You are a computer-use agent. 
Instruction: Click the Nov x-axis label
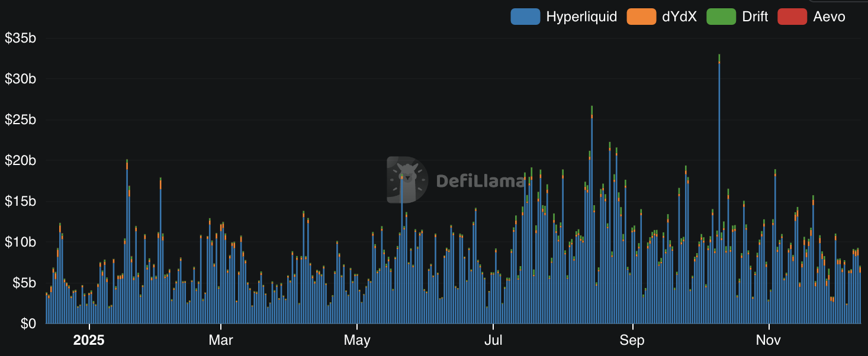point(769,341)
